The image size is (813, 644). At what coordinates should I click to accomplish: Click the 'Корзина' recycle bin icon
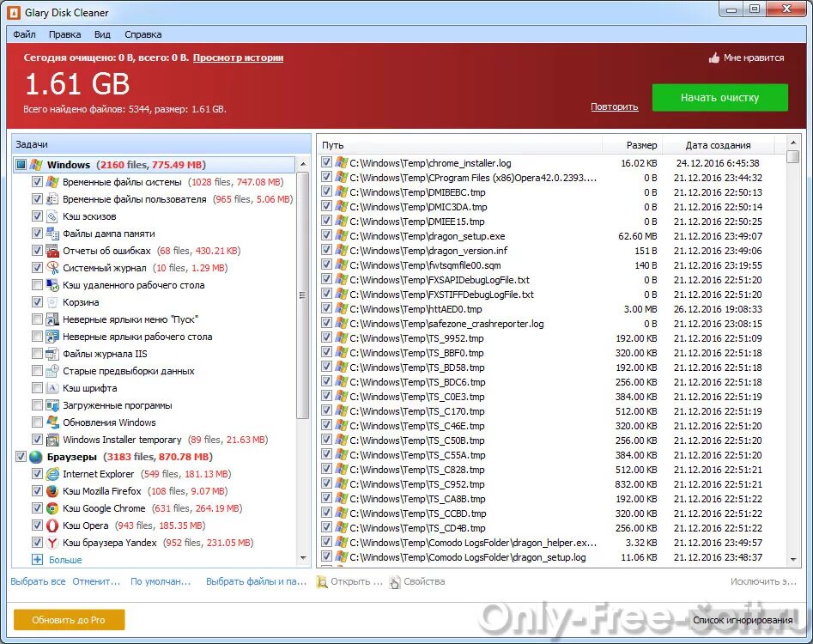[x=52, y=301]
